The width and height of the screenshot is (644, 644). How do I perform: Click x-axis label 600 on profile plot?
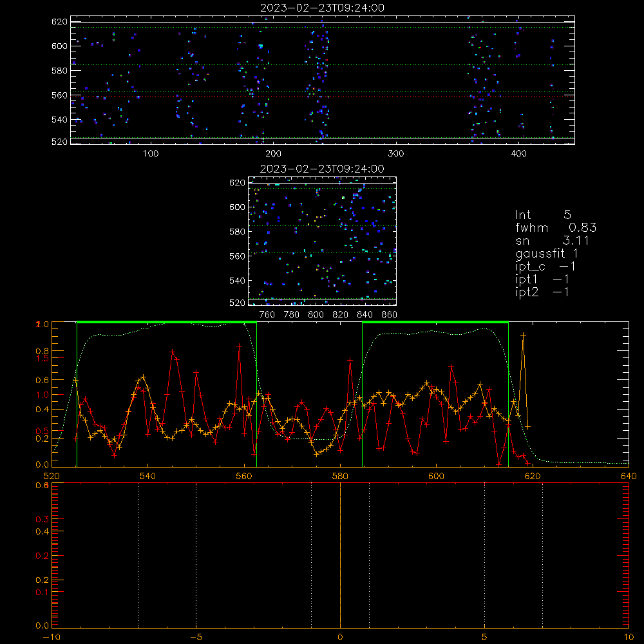[436, 476]
